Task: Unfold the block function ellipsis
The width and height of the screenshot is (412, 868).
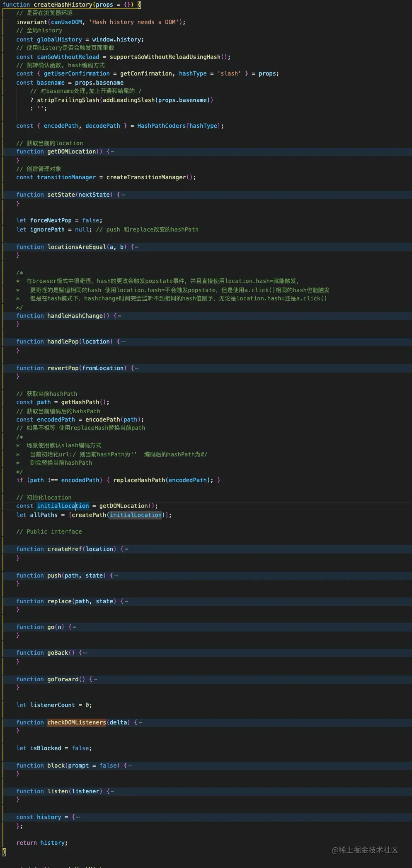Action: (130, 766)
